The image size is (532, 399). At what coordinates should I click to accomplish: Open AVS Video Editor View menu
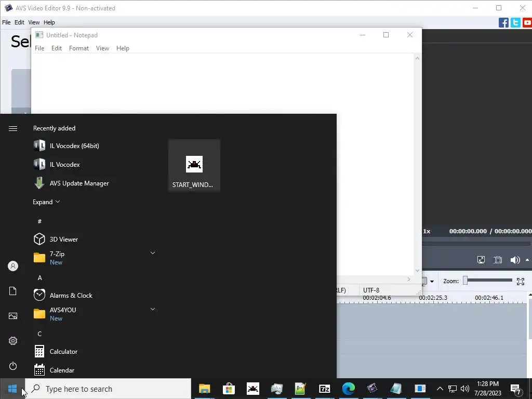34,22
